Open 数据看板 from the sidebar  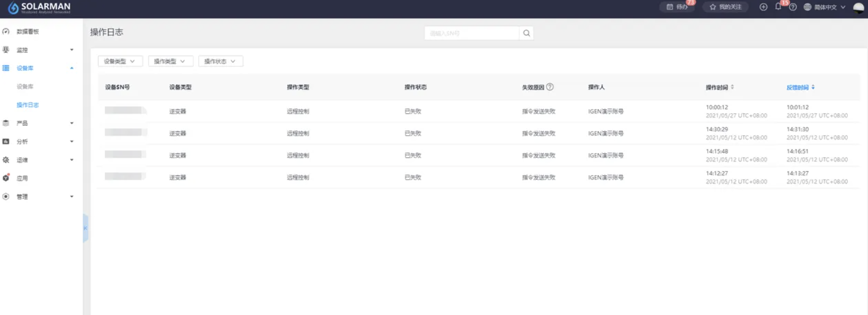tap(28, 32)
